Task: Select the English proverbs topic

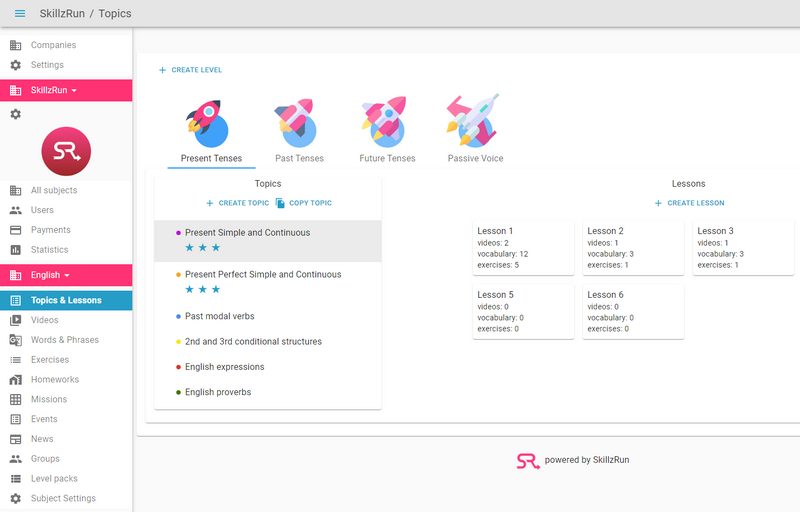Action: pyautogui.click(x=268, y=393)
